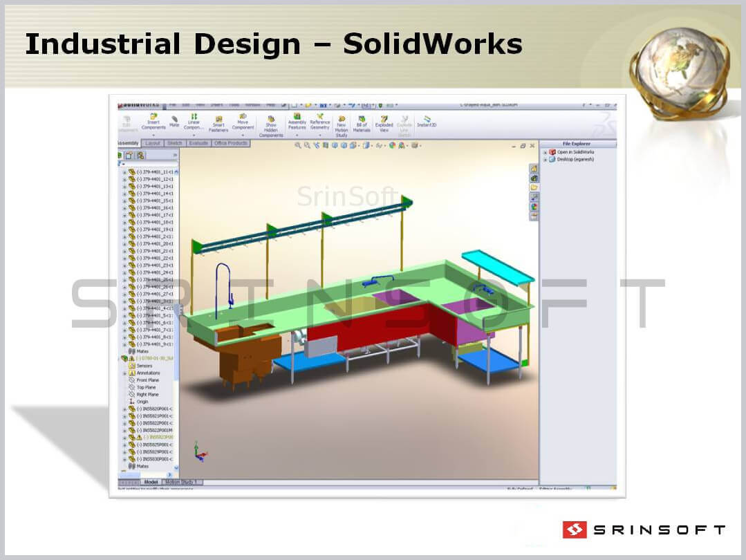Click the Exploded View tool
The image size is (746, 560).
pyautogui.click(x=384, y=124)
